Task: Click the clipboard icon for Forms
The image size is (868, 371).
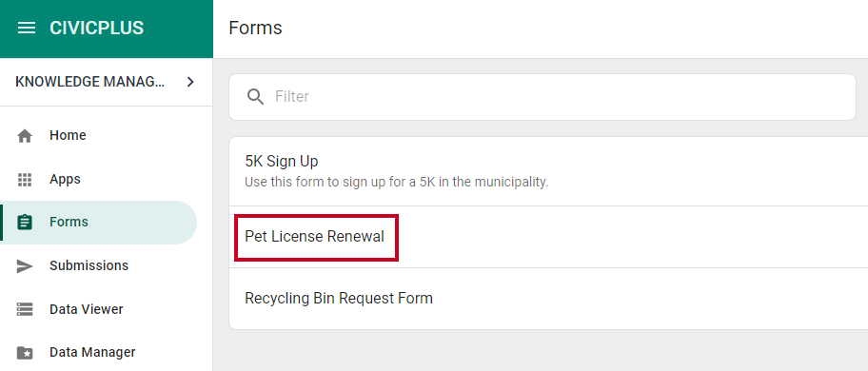Action: [25, 223]
